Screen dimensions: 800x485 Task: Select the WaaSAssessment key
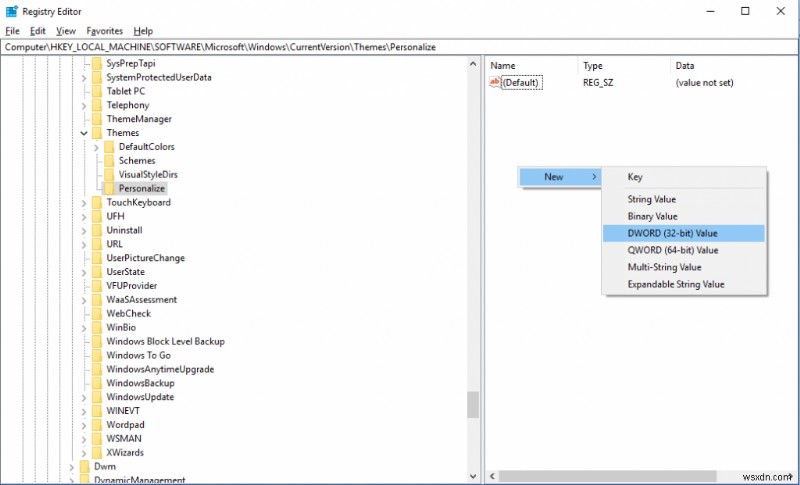(141, 300)
